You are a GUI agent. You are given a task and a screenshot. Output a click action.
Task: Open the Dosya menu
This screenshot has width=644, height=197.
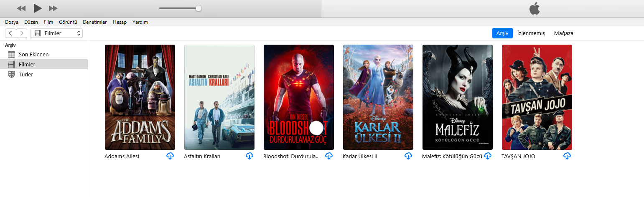click(x=12, y=22)
